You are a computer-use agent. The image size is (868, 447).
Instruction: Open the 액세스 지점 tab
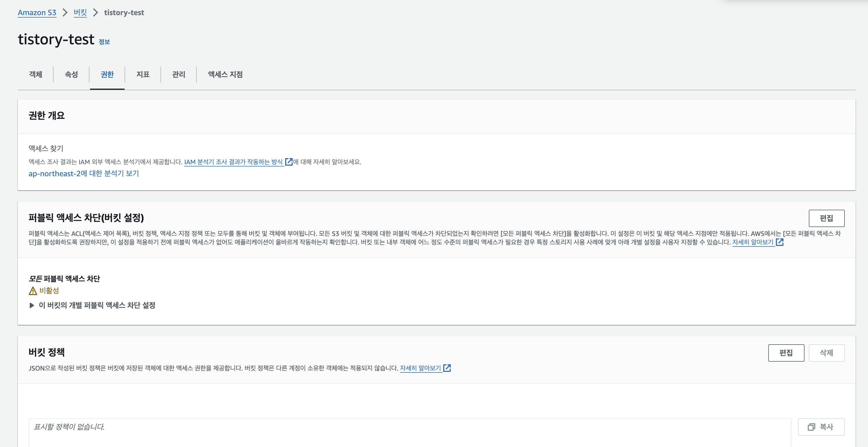coord(225,75)
